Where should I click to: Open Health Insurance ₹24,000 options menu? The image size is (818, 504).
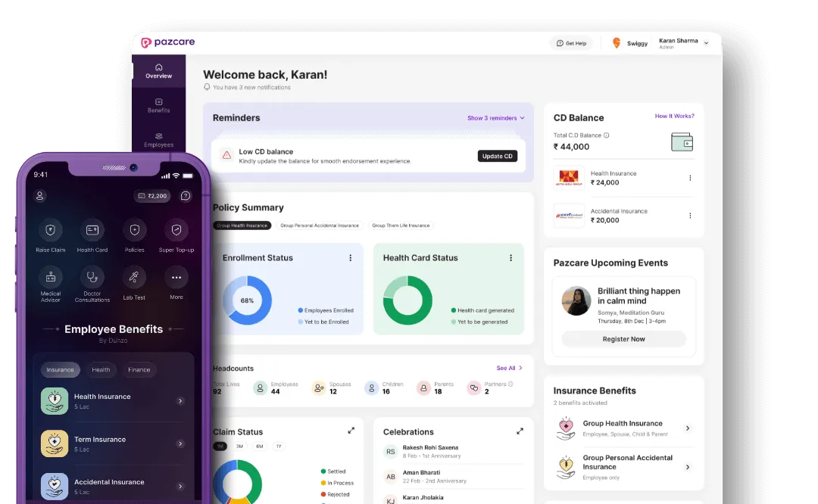[x=690, y=178]
